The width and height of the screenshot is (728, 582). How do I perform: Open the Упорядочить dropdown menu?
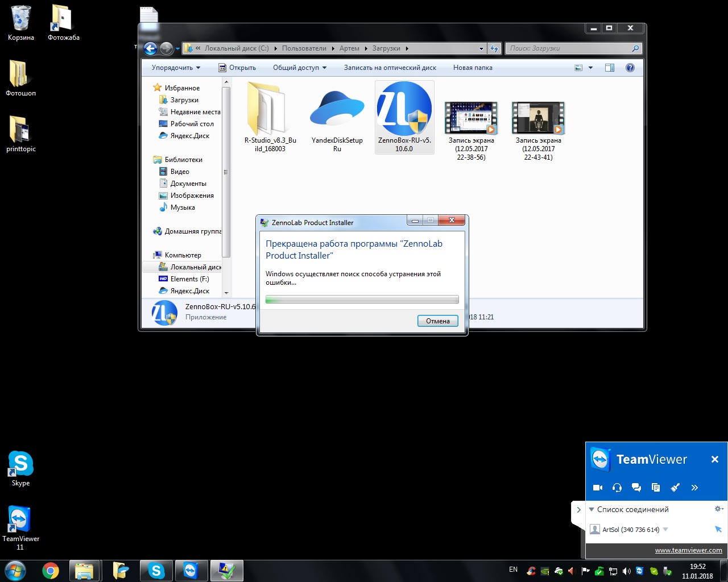tap(176, 68)
